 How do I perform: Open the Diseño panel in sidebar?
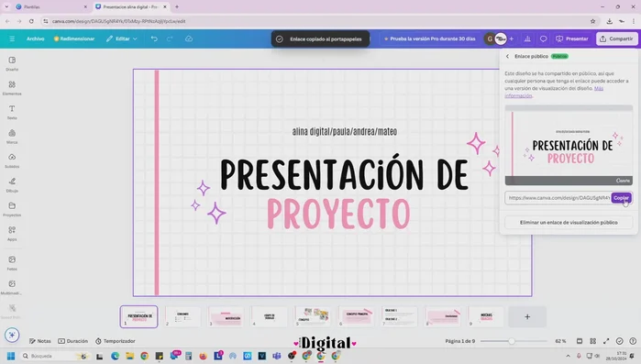coord(12,63)
